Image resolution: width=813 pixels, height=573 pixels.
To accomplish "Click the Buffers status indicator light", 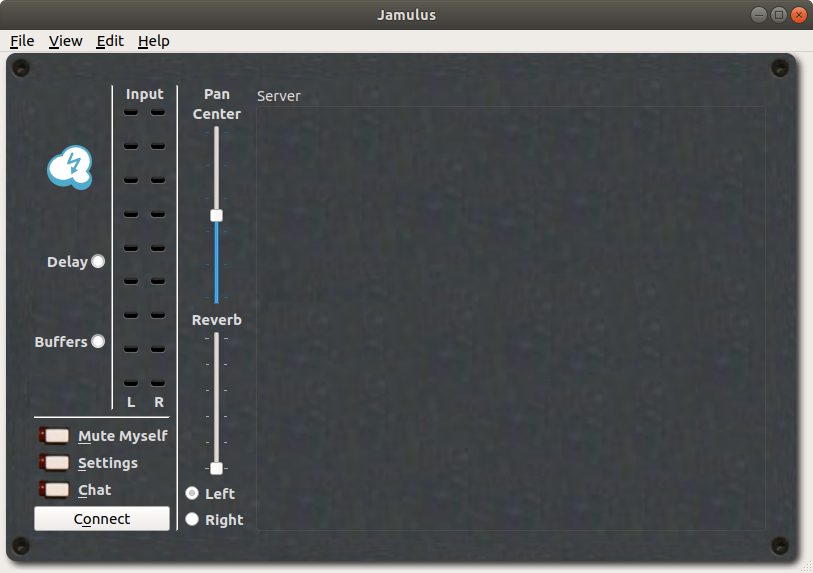I will click(98, 341).
